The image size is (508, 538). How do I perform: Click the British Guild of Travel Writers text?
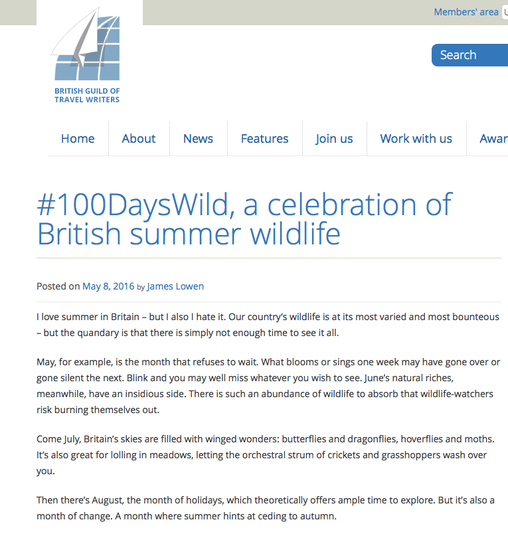[87, 95]
